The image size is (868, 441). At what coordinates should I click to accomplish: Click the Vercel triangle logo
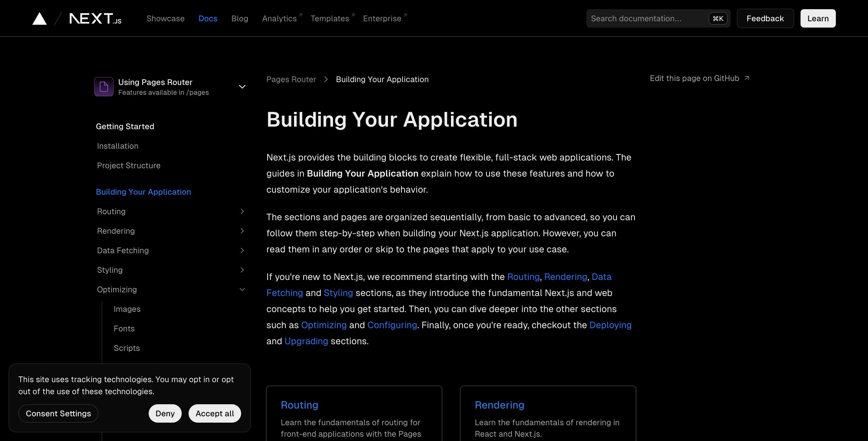point(39,19)
